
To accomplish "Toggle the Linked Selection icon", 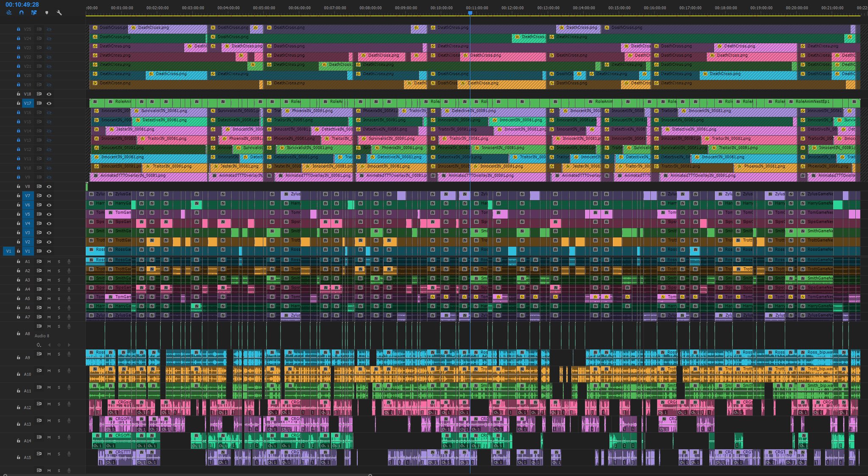I will pos(34,13).
